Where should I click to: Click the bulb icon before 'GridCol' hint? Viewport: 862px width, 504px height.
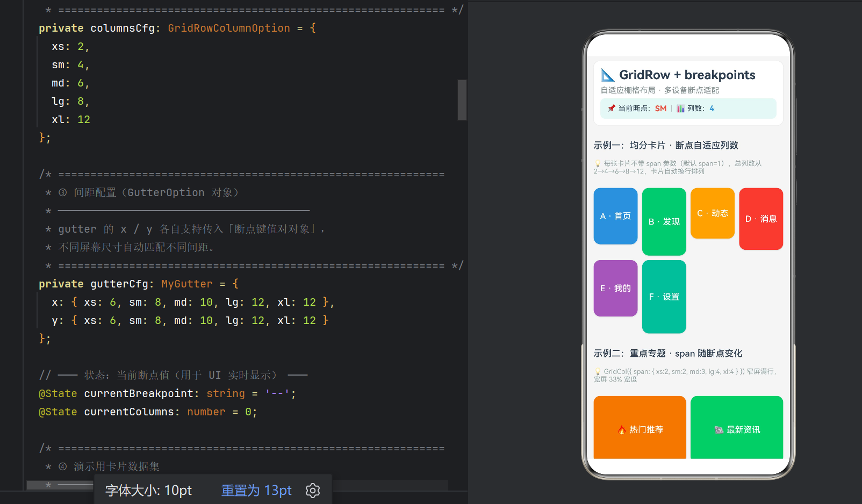[x=598, y=372]
